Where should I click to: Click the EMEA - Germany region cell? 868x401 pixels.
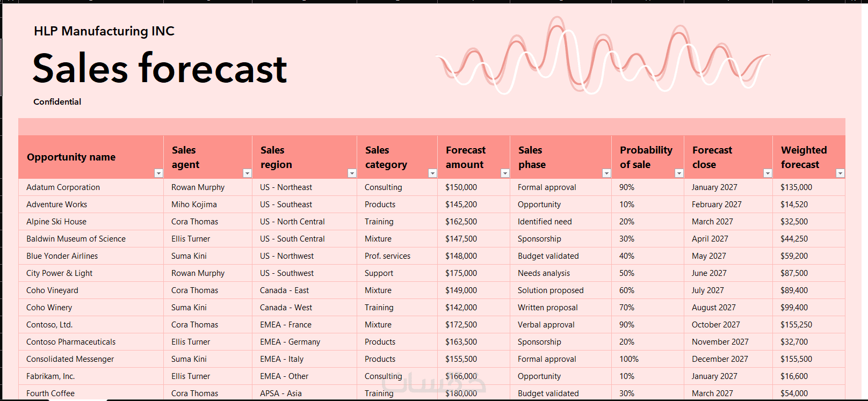(x=305, y=342)
